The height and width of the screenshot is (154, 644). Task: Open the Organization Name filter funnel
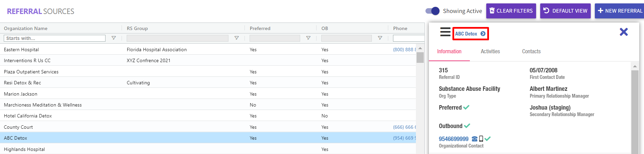[x=114, y=38]
